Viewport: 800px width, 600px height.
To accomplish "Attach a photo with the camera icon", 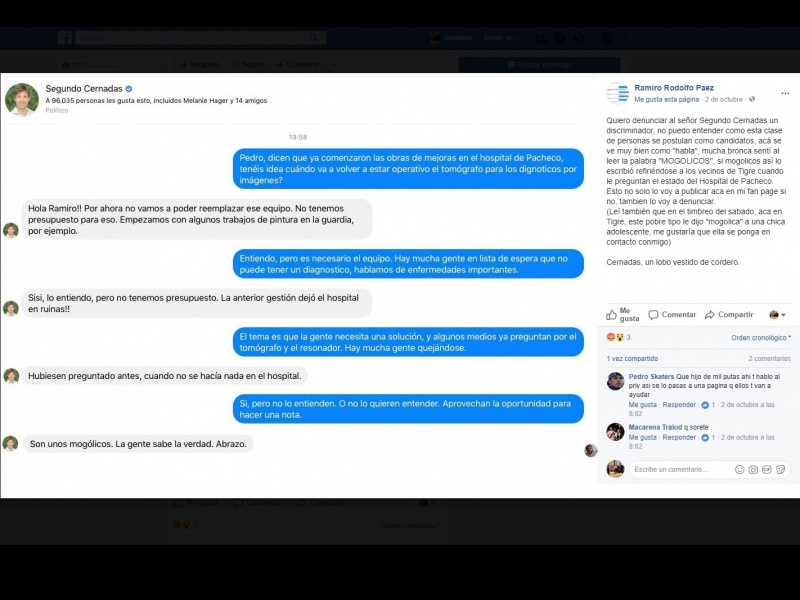I will [753, 469].
